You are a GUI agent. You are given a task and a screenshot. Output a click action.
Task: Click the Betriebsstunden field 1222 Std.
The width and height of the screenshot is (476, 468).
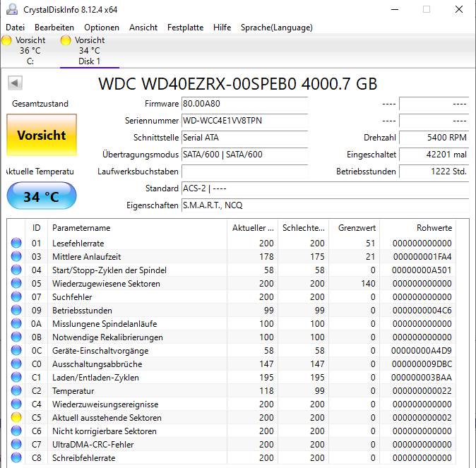pyautogui.click(x=434, y=172)
